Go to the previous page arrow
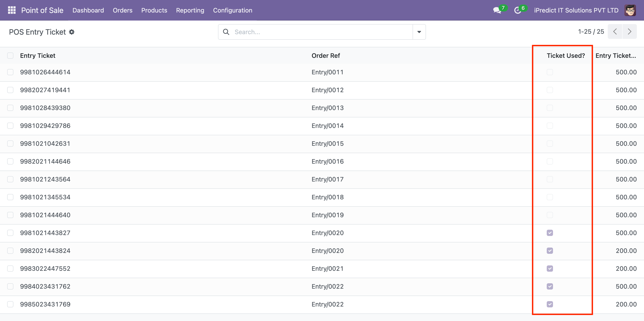 tap(615, 31)
